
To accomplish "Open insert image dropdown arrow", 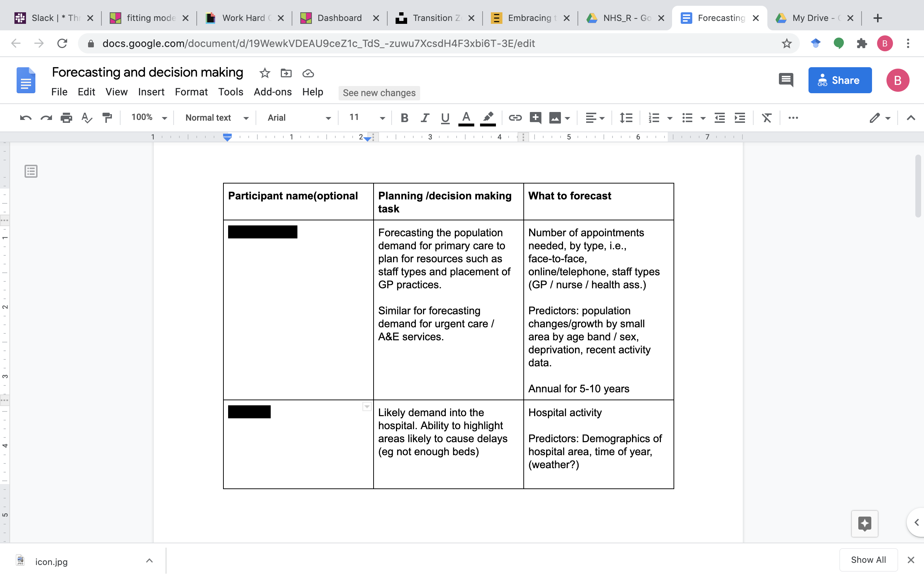I will (567, 118).
